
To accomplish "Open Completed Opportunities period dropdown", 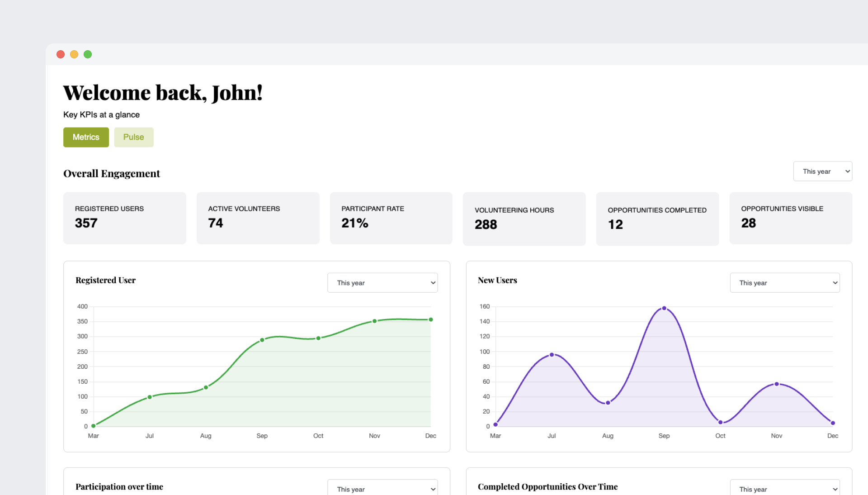I will click(x=784, y=489).
